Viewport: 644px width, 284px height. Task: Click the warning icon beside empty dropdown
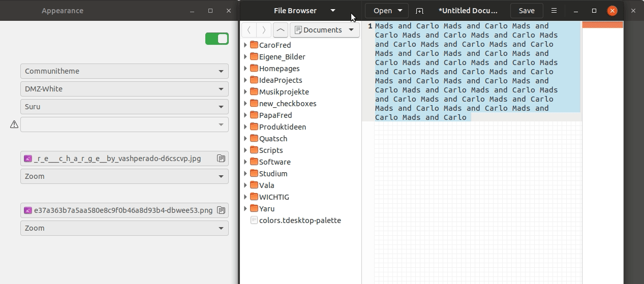tap(14, 124)
